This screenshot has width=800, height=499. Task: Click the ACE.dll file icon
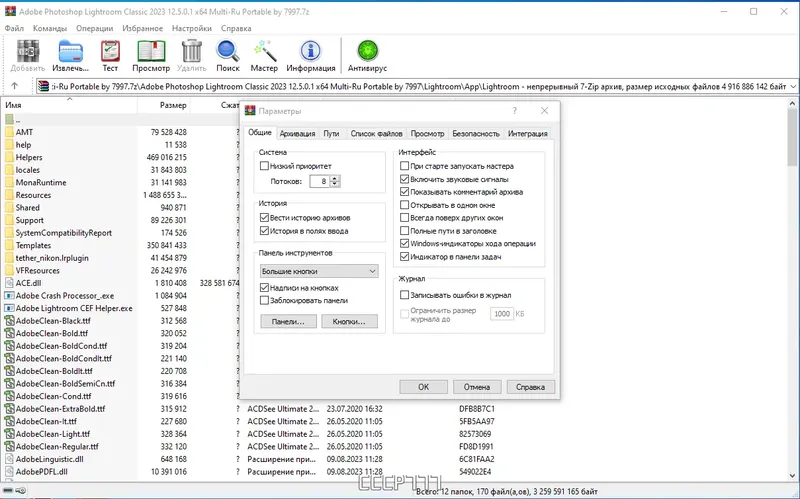tap(9, 283)
